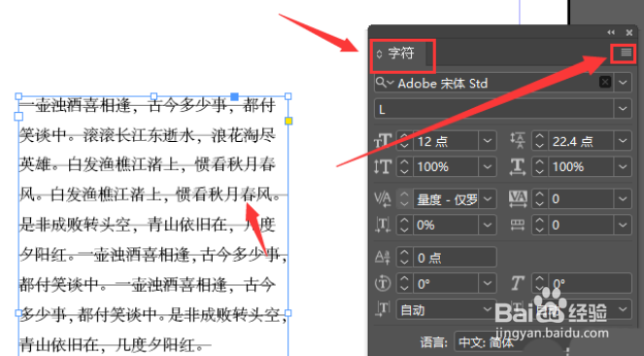Click the font size 12 点 field
This screenshot has height=356, width=644.
point(445,141)
